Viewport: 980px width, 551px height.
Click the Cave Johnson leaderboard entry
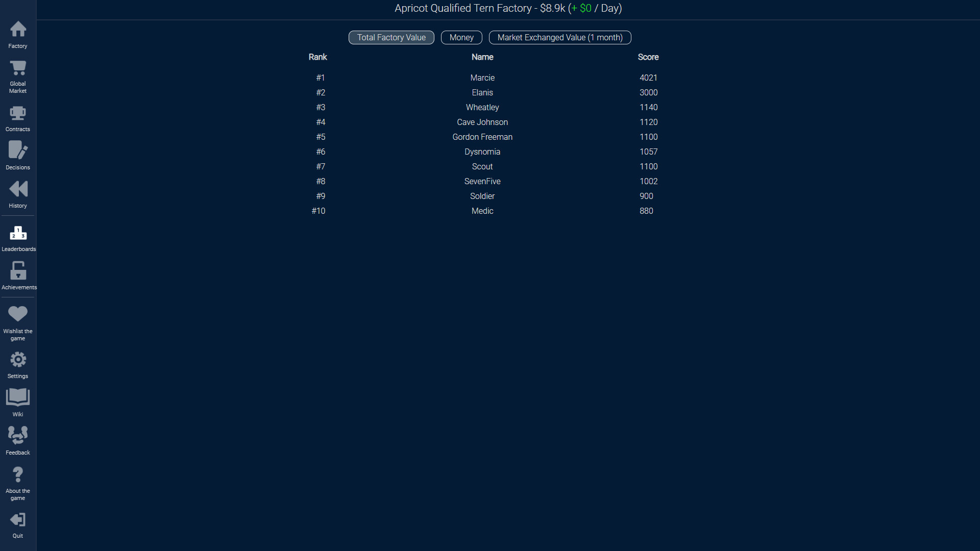coord(482,122)
